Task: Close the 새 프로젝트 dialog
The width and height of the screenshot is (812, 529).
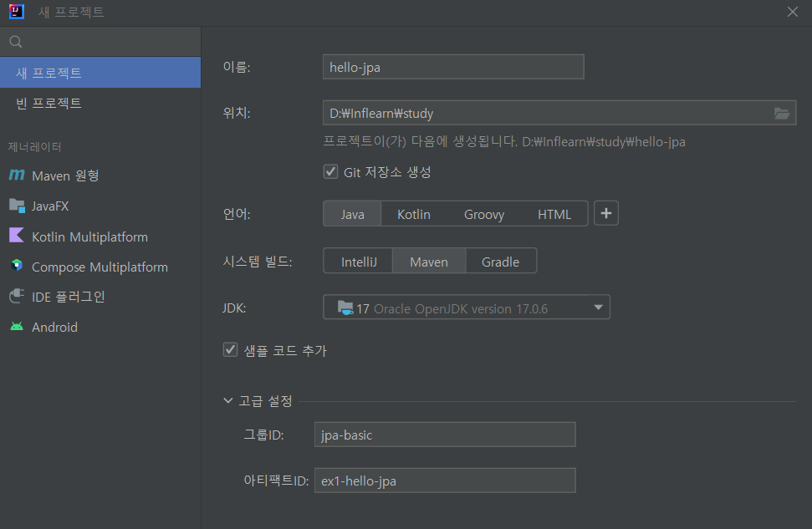Action: (792, 12)
